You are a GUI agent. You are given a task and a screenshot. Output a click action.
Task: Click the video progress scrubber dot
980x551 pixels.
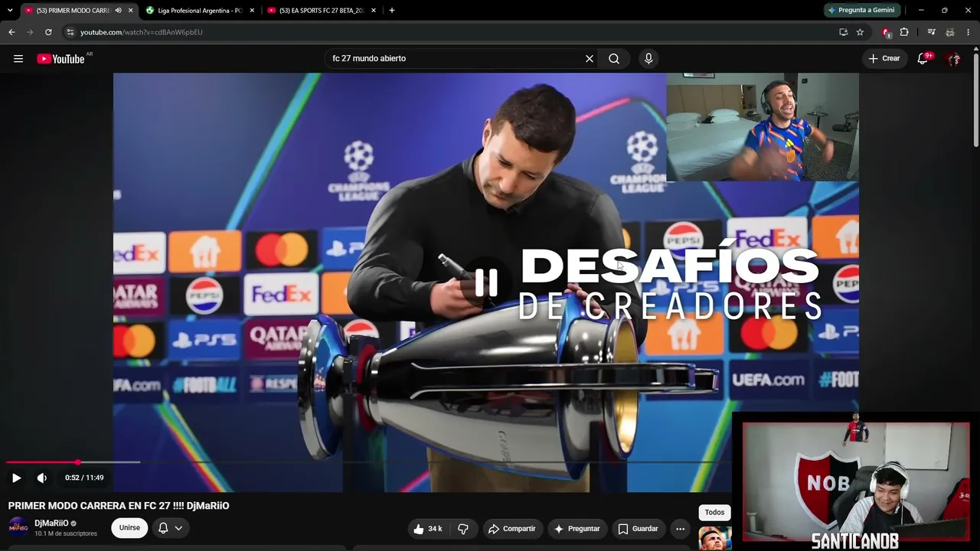click(x=78, y=462)
